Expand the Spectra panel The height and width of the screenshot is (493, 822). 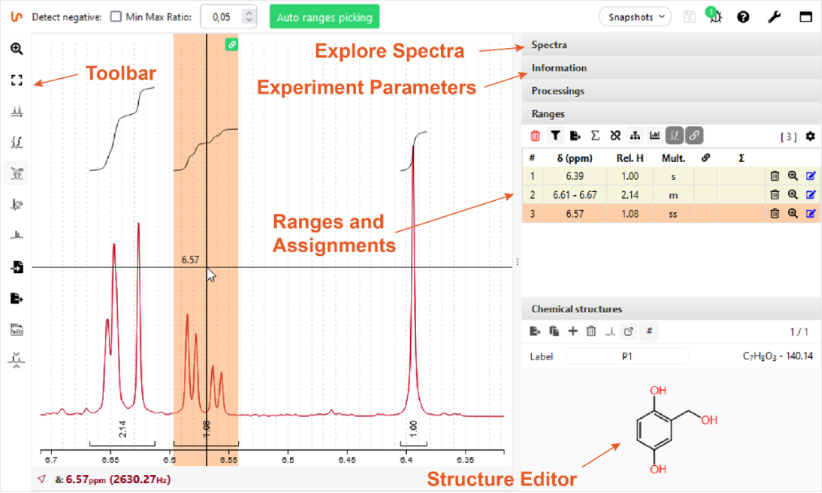670,45
